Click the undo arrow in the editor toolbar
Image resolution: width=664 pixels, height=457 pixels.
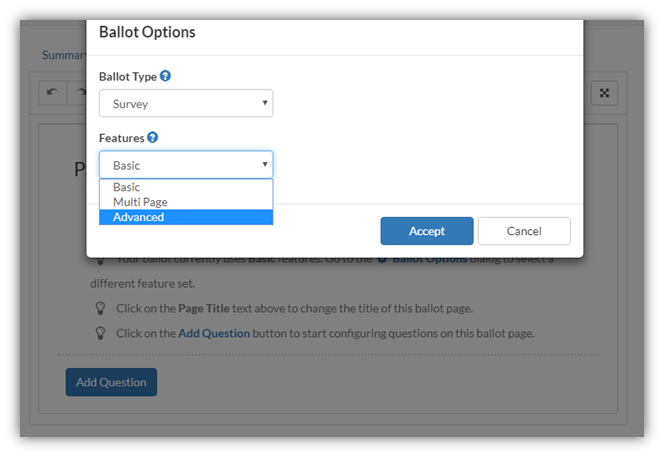(x=53, y=92)
